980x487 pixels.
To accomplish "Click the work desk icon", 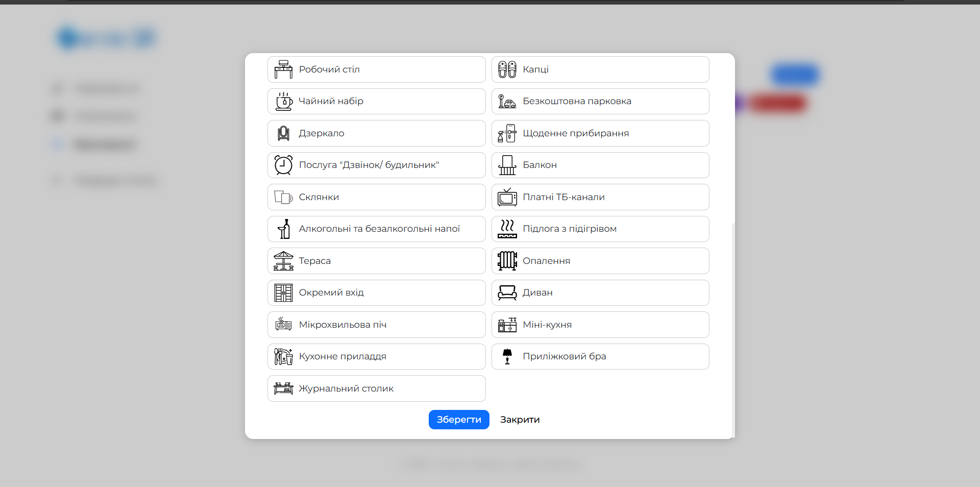I will 283,69.
